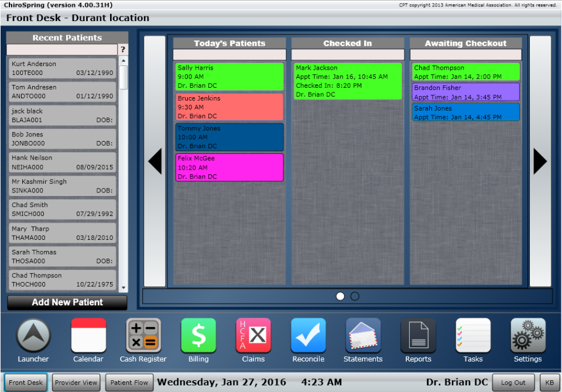Click the Awaiting Checkout filter field

pos(465,54)
